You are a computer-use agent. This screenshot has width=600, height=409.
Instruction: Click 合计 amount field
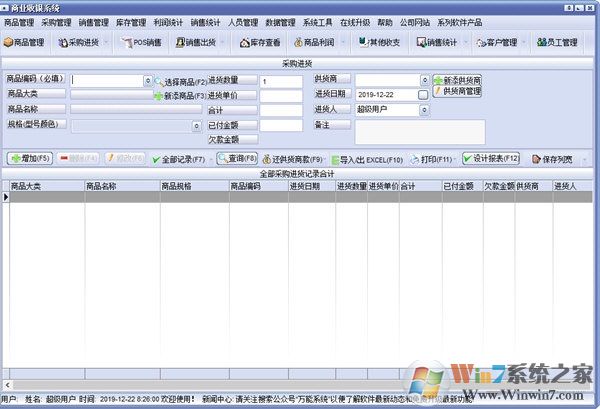[x=281, y=111]
